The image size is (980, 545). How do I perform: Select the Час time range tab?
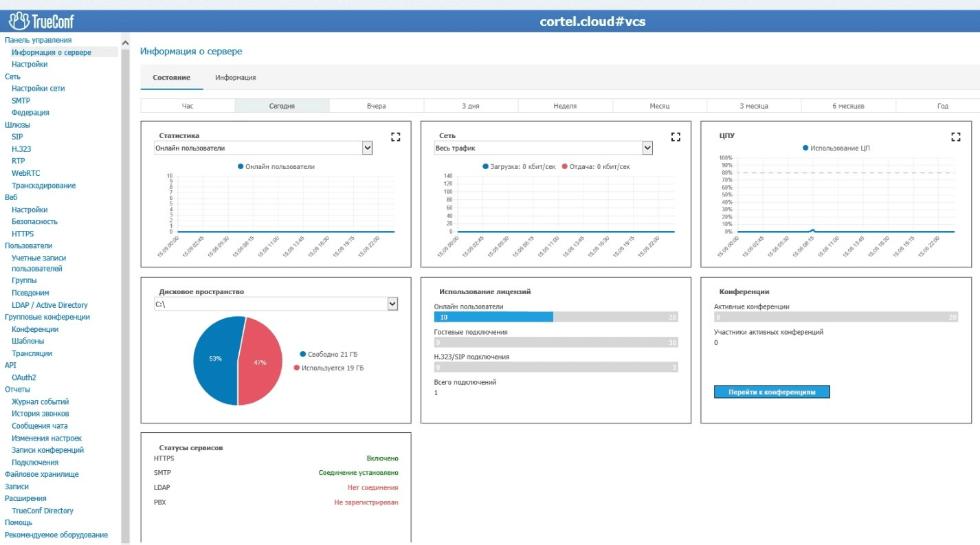coord(188,106)
